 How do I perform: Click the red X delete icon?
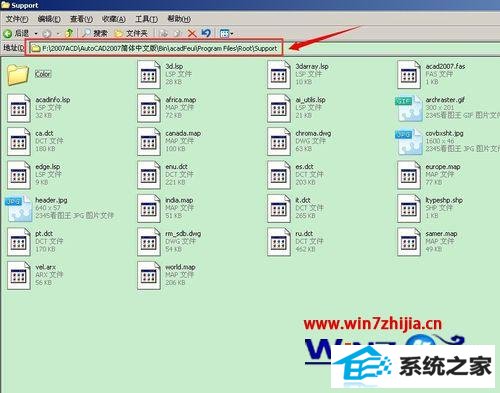pyautogui.click(x=192, y=33)
